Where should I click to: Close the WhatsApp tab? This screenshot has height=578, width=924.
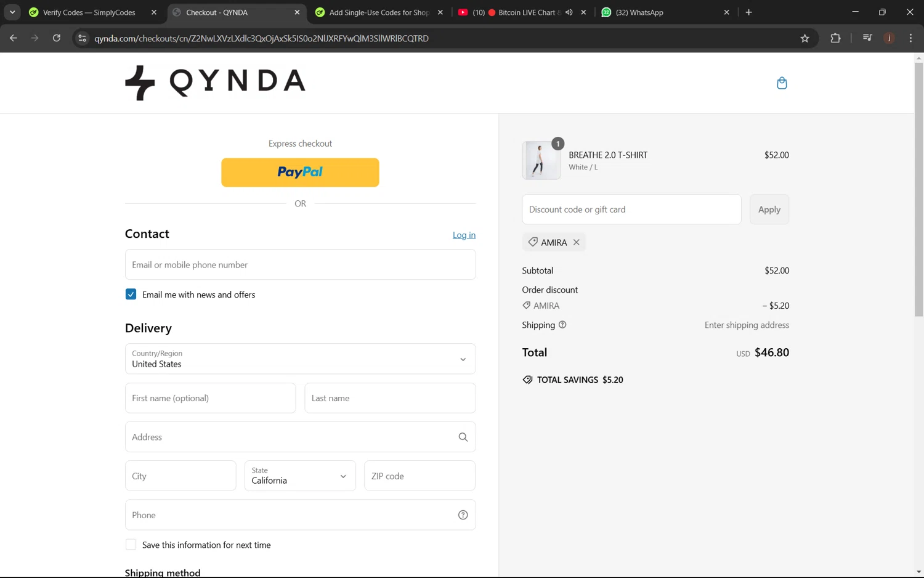pyautogui.click(x=726, y=12)
